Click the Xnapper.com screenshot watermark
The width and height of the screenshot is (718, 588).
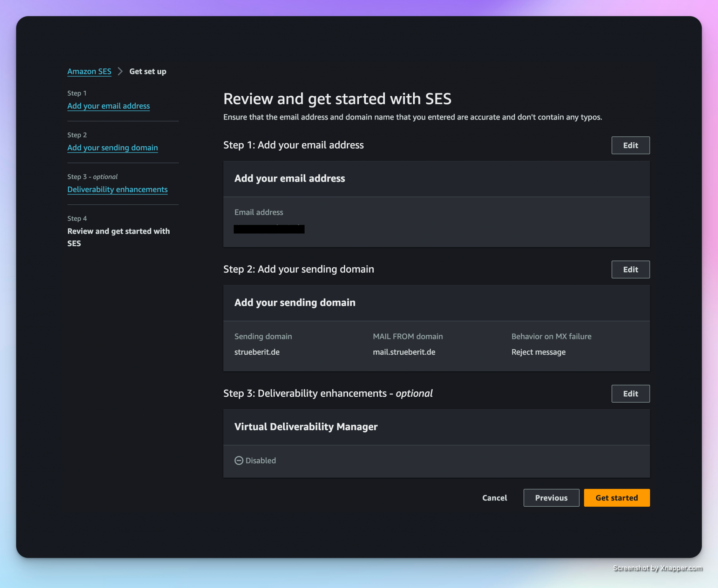pos(657,568)
